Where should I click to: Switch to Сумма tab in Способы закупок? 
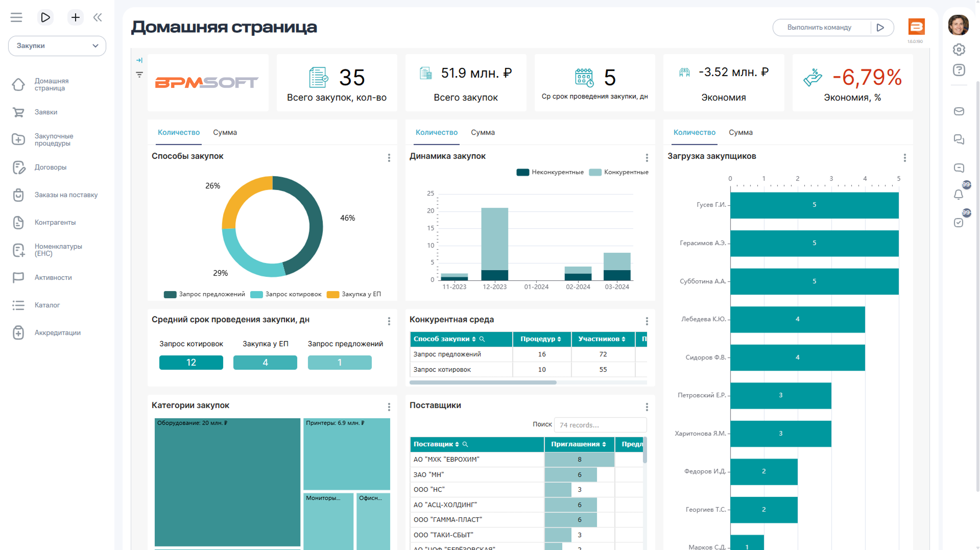(x=225, y=132)
